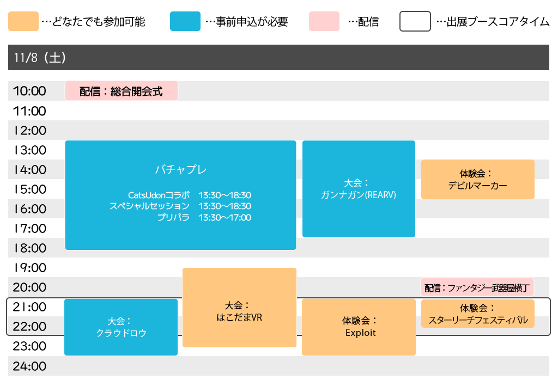Click the 21:00 time label
Viewport: 558px width, 392px height.
tap(29, 307)
